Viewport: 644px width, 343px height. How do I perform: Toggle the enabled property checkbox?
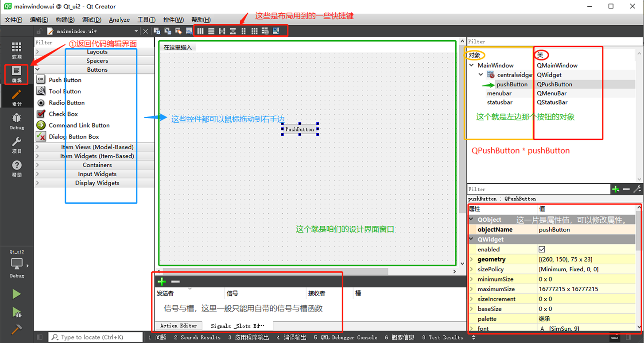tap(542, 250)
